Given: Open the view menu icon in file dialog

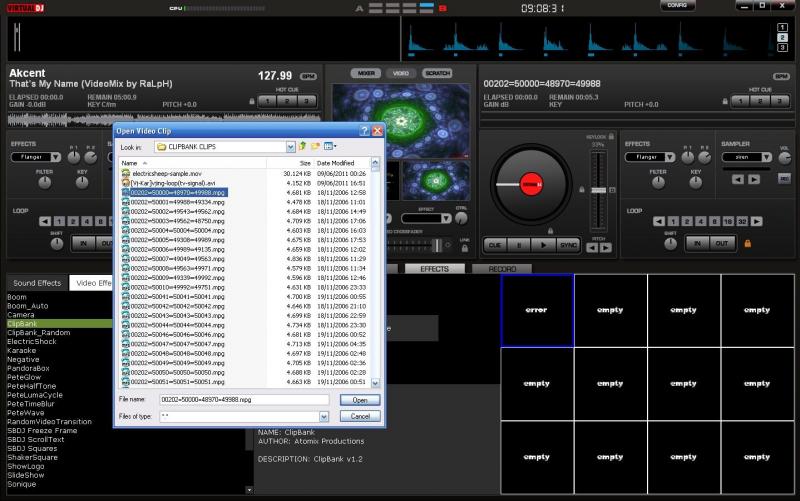Looking at the screenshot, I should (x=330, y=146).
